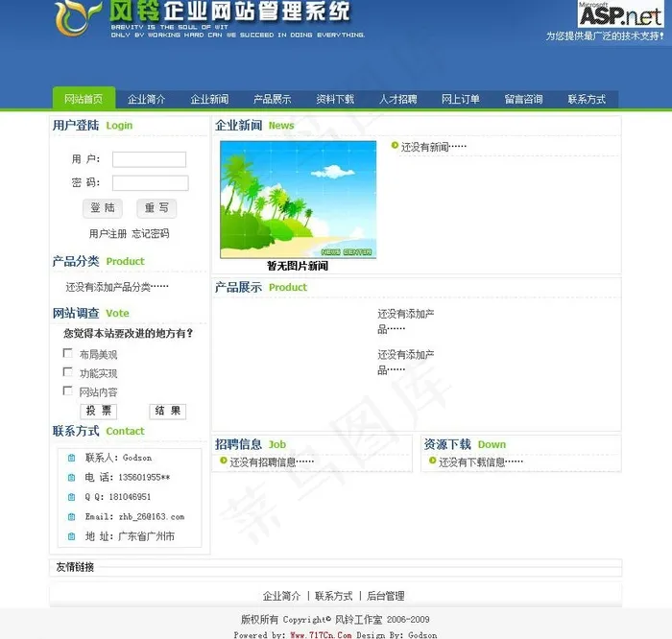Click the green bullet beside 还没有新闻
The width and height of the screenshot is (672, 639).
click(395, 146)
